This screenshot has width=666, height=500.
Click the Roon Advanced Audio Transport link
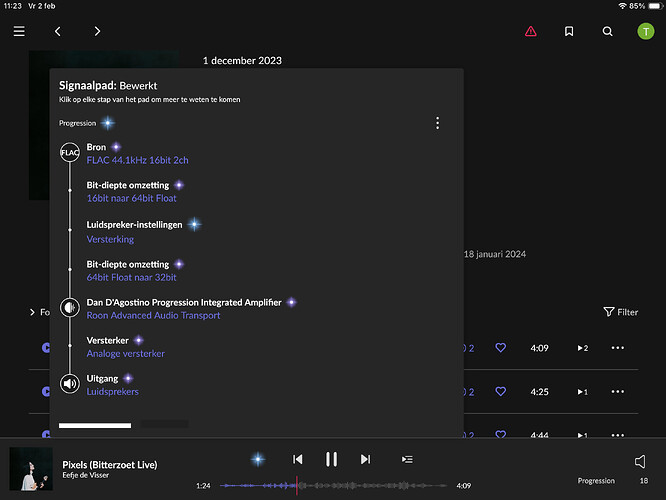click(154, 316)
